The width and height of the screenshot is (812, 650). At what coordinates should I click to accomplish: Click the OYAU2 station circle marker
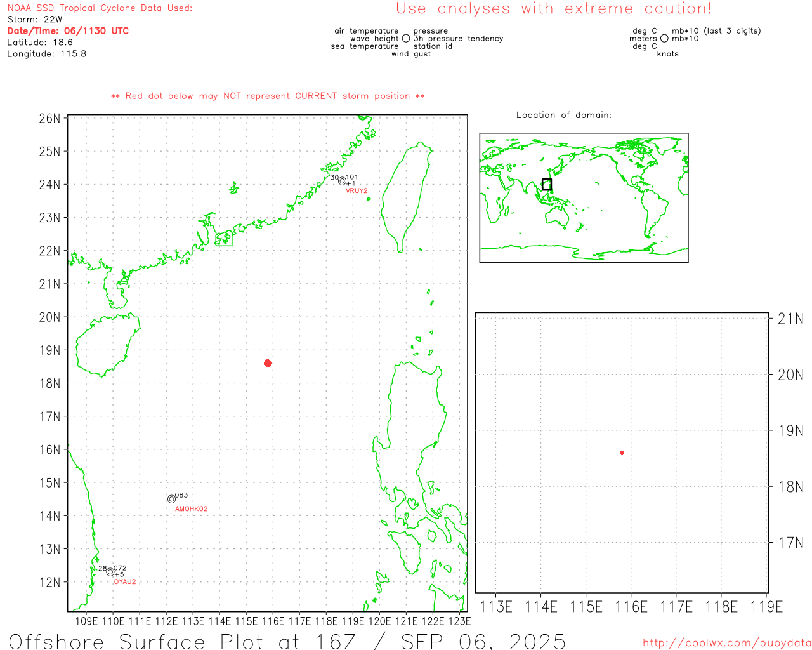[110, 572]
